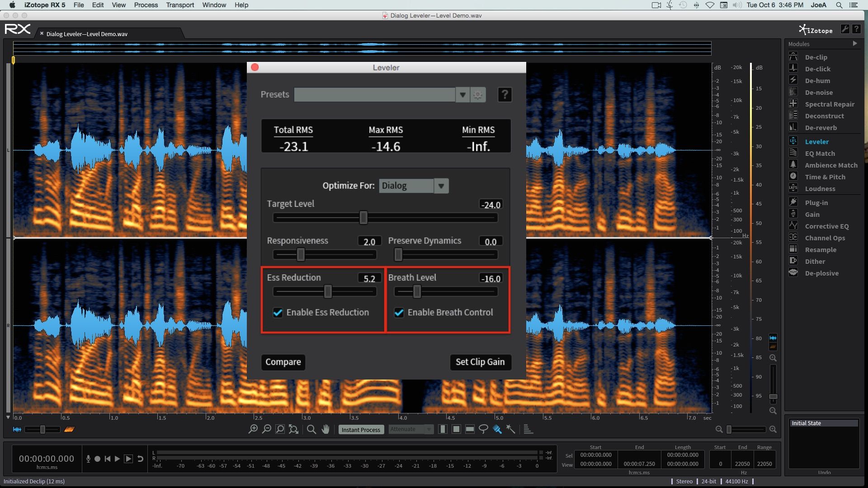This screenshot has width=868, height=488.
Task: Open the Resample module icon
Action: pyautogui.click(x=793, y=249)
